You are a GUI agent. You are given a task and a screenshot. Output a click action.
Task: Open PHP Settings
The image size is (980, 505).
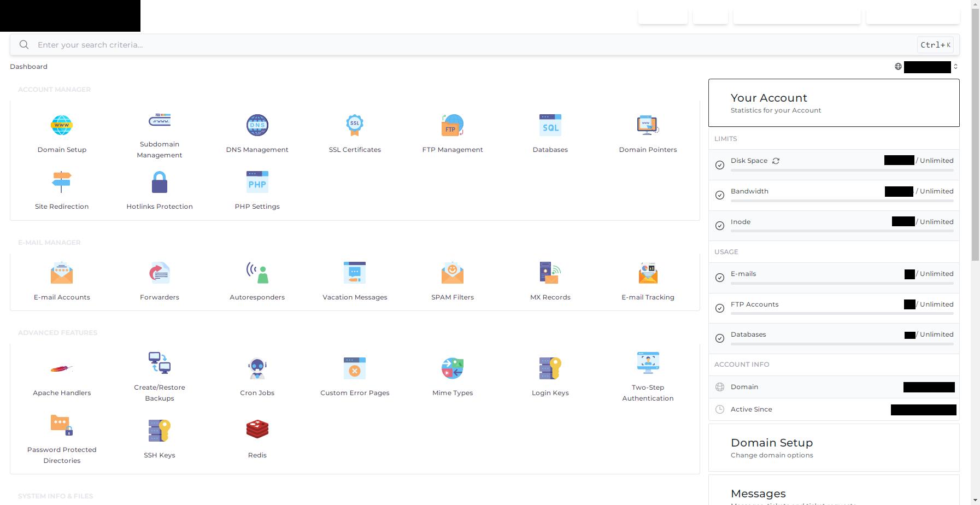[x=257, y=182]
